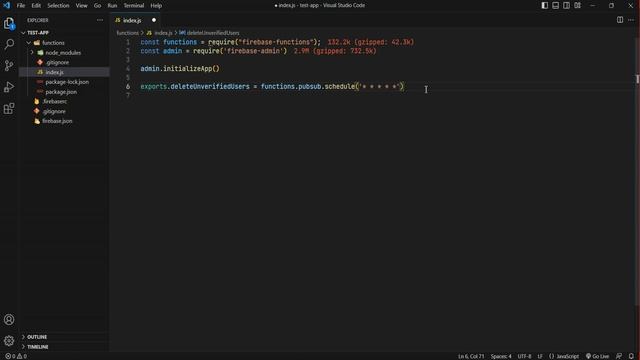640x360 pixels.
Task: Open the Customize Layout icon
Action: tap(578, 5)
